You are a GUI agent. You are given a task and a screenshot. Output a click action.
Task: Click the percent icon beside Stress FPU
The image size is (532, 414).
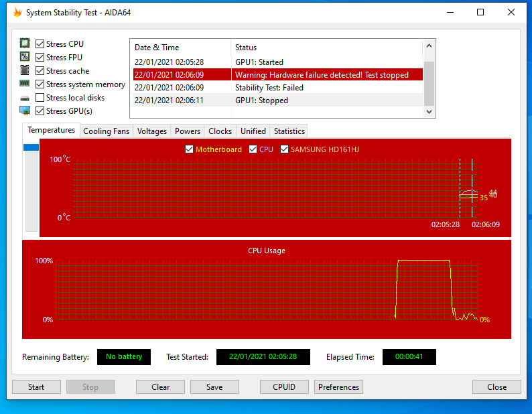(x=24, y=57)
